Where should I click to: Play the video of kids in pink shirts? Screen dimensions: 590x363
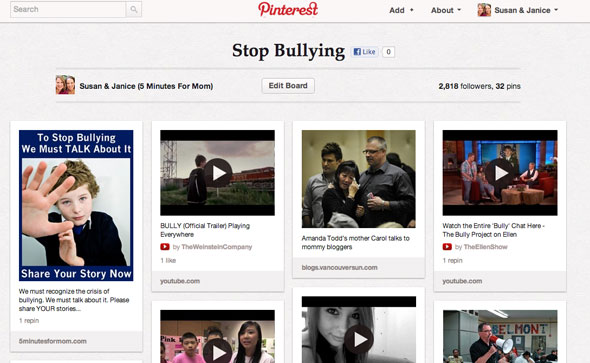click(217, 336)
